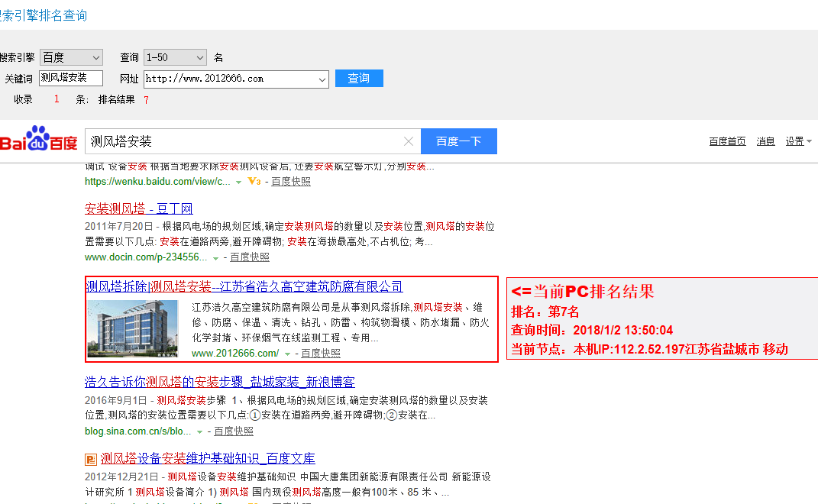Open the 网址 URL combo box list
818x504 pixels.
coord(322,79)
